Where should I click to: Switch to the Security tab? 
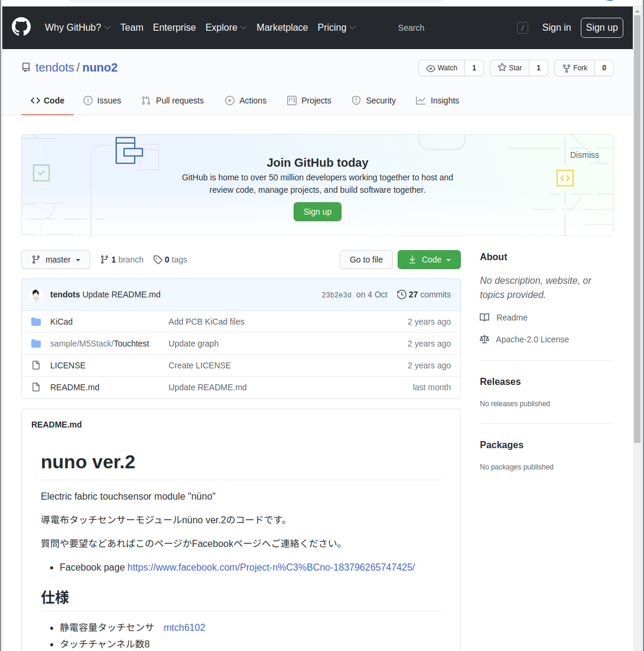click(x=373, y=101)
